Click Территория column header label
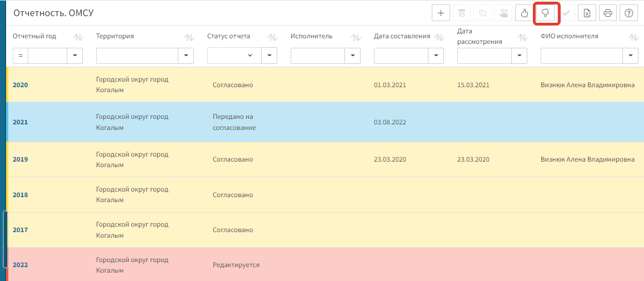The image size is (644, 281). [x=115, y=36]
